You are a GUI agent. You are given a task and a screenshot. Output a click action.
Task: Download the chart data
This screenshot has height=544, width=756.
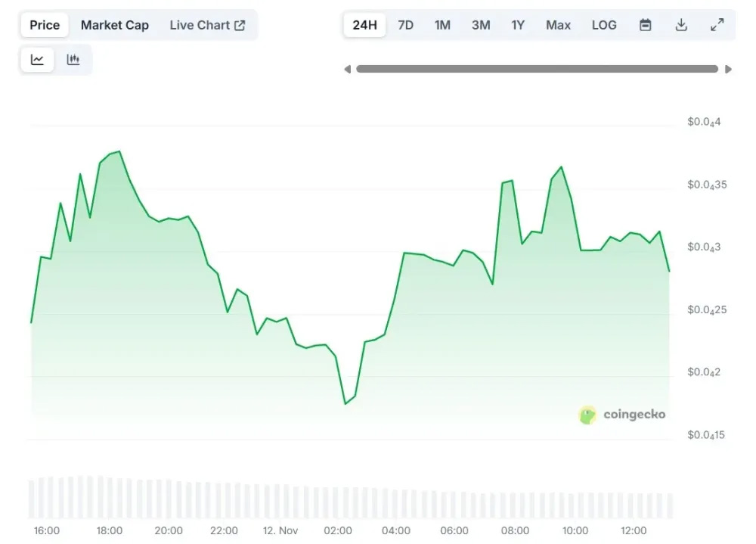point(681,24)
